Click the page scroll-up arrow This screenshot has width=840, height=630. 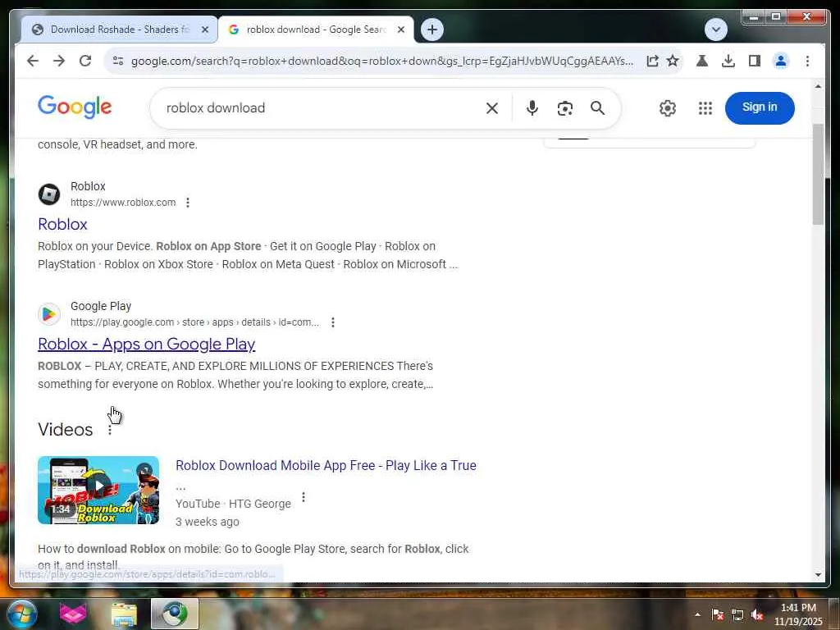(x=818, y=86)
